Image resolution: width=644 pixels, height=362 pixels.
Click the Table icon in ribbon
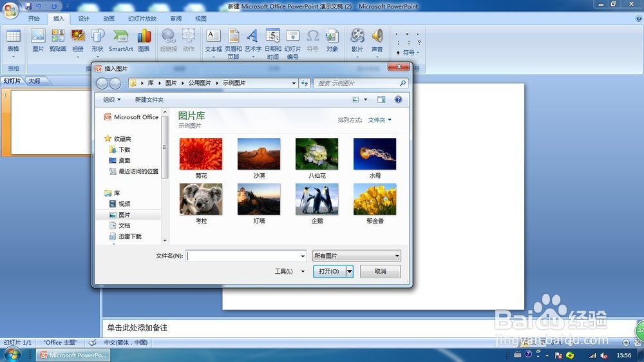(13, 41)
